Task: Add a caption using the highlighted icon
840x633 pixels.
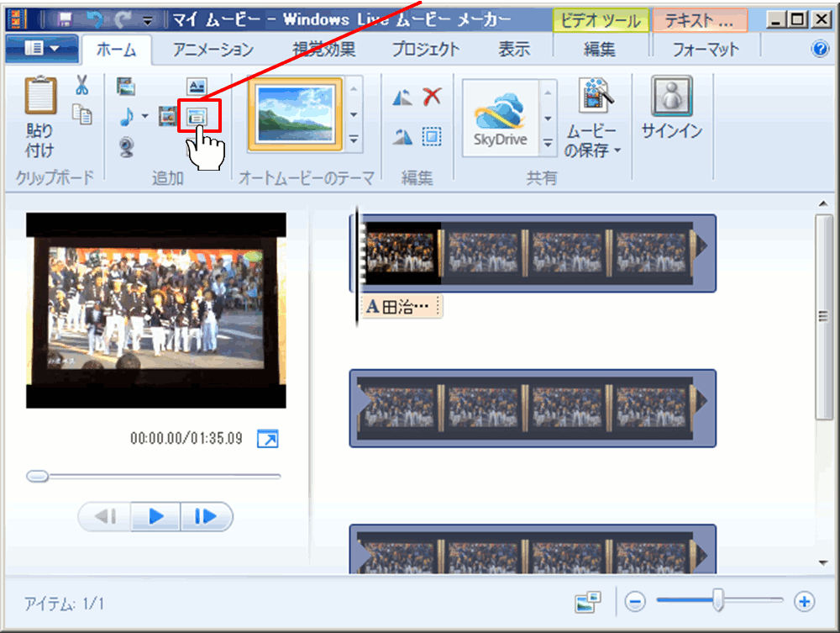Action: [197, 116]
